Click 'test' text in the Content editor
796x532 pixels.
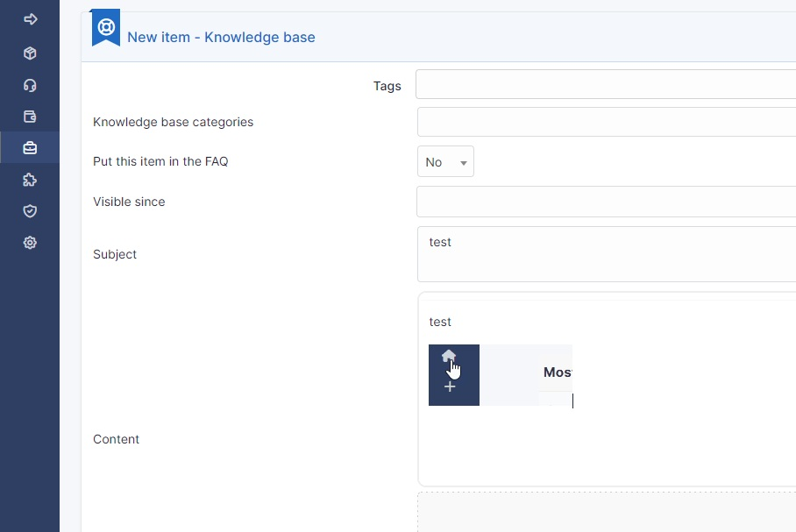click(440, 322)
